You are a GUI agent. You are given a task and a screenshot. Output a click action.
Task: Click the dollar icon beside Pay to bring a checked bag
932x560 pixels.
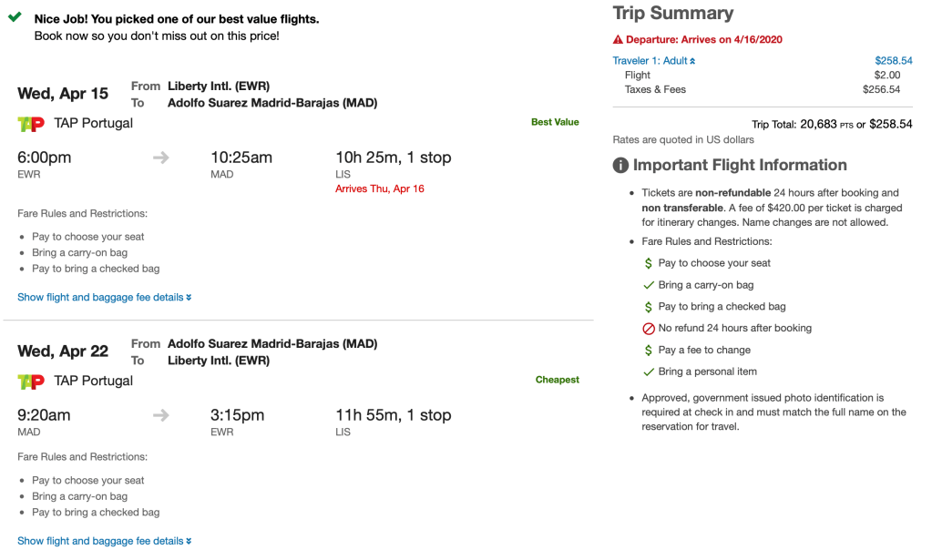[x=648, y=307]
